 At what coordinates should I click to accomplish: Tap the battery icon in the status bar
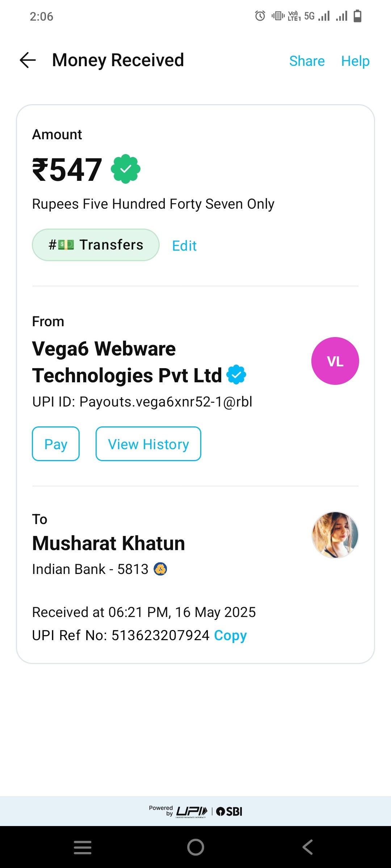357,16
